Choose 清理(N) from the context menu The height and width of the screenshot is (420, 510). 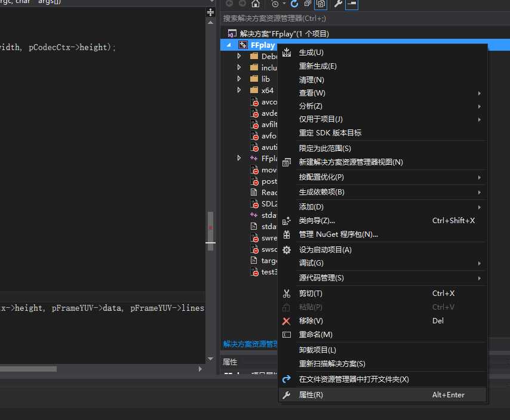(x=382, y=79)
